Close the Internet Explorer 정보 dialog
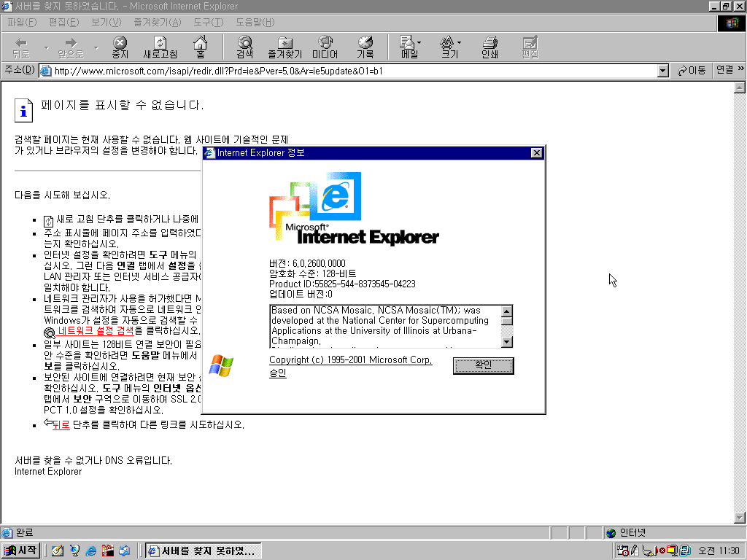Screen dimensions: 747x560 click(x=536, y=153)
